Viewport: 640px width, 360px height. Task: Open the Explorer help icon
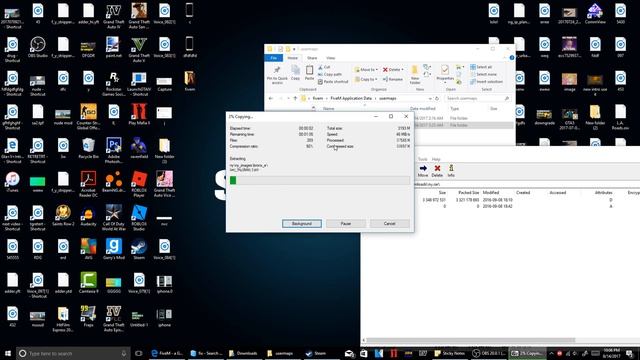511,58
